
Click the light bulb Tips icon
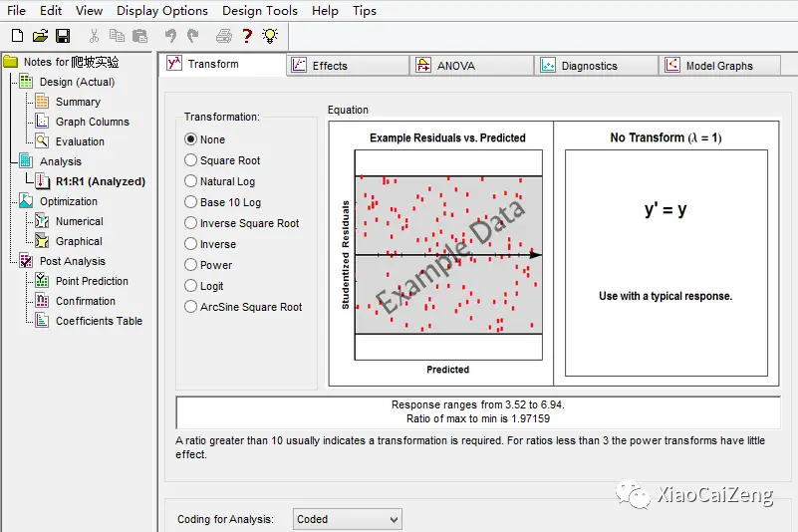[270, 36]
